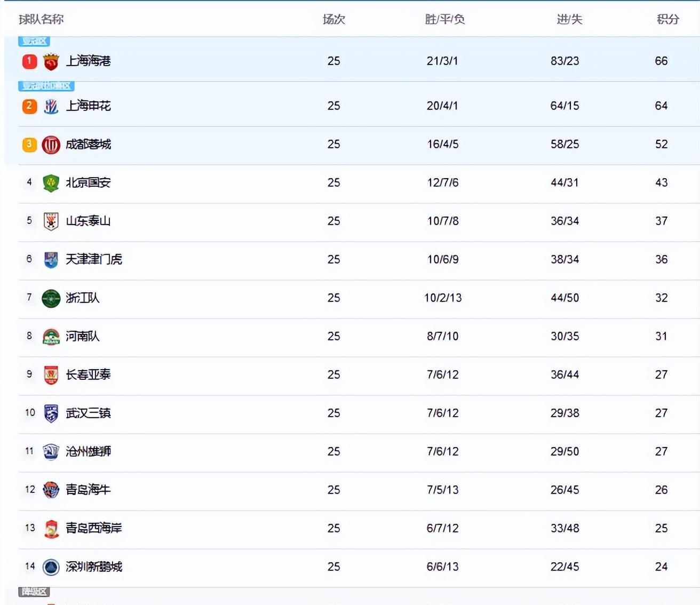Click record 10/2/13 for 浙江队
700x605 pixels.
443,298
